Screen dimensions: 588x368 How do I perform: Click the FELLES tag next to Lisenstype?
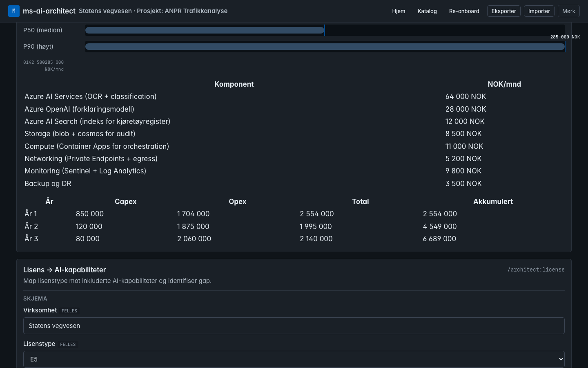tap(68, 344)
